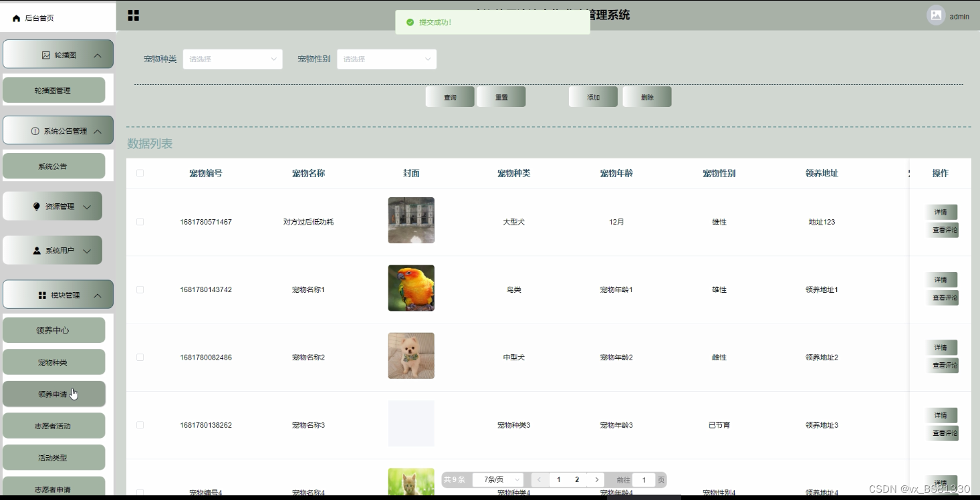The height and width of the screenshot is (500, 980).
Task: Click the 宠物年龄 column header
Action: pyautogui.click(x=616, y=173)
